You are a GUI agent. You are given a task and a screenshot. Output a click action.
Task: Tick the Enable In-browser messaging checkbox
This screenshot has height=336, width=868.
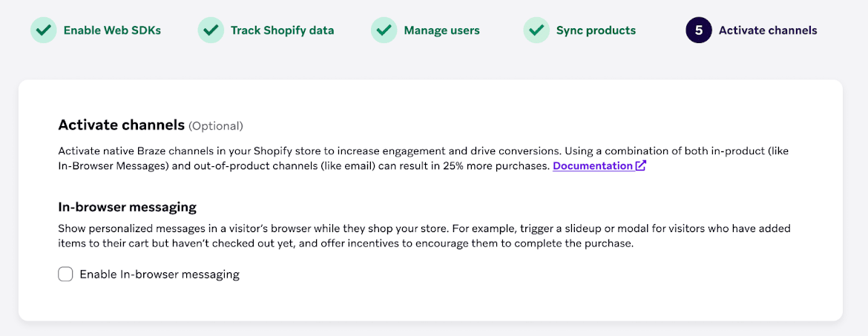pyautogui.click(x=65, y=274)
